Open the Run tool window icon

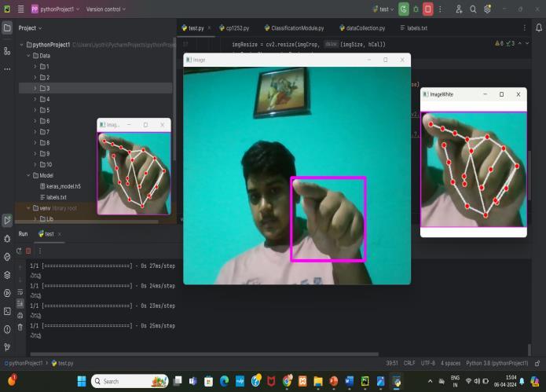pyautogui.click(x=7, y=220)
